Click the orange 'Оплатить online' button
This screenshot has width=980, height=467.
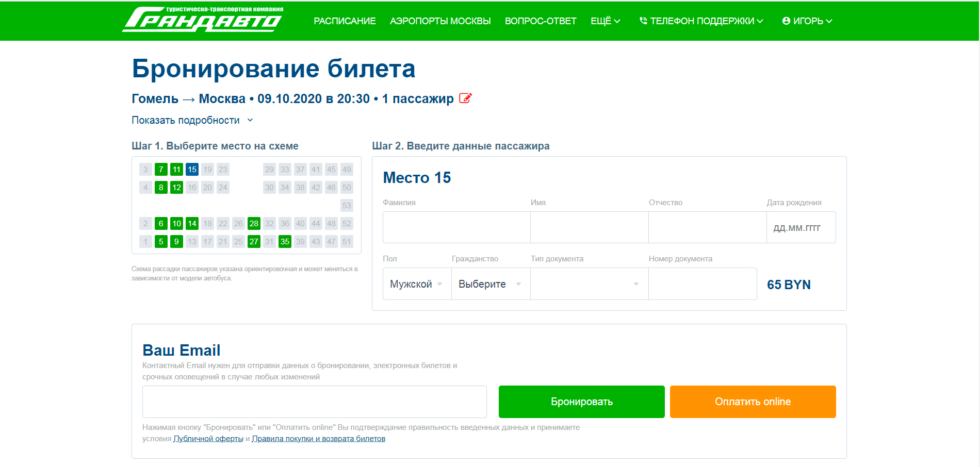tap(753, 402)
